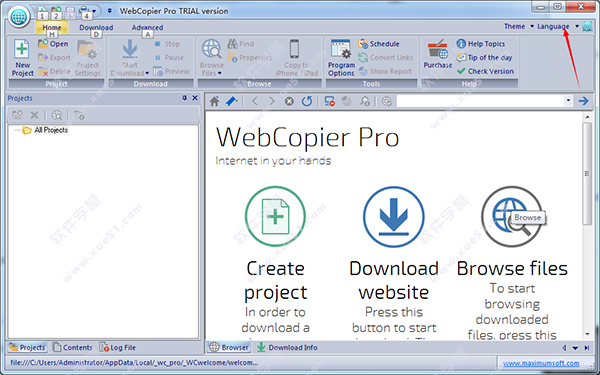Click Convert Links tool
This screenshot has height=375, width=600.
(386, 58)
